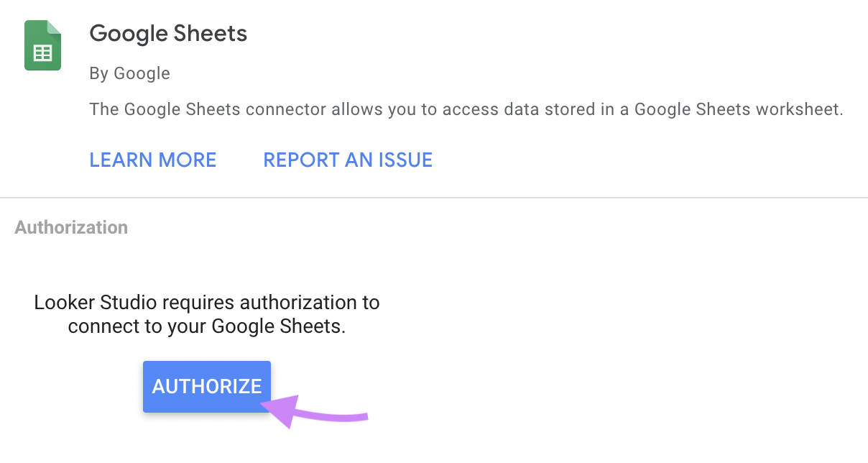Viewport: 868px width, 463px height.
Task: Click the Google Sheets connector title
Action: pyautogui.click(x=168, y=33)
